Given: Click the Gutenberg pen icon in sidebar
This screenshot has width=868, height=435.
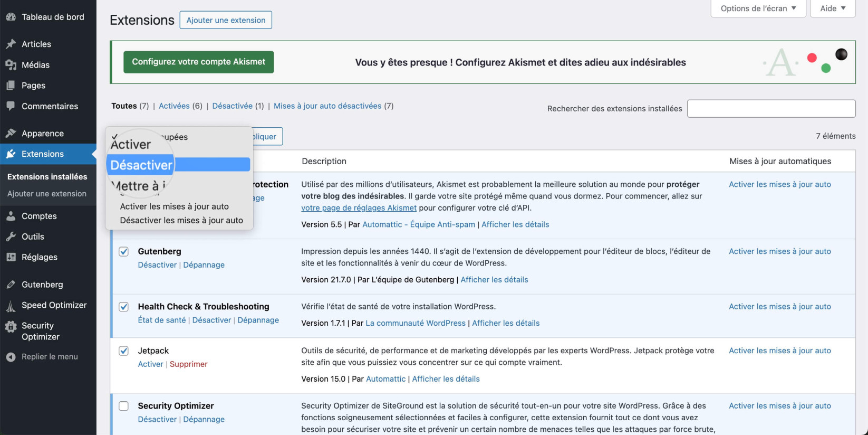Looking at the screenshot, I should click(11, 285).
